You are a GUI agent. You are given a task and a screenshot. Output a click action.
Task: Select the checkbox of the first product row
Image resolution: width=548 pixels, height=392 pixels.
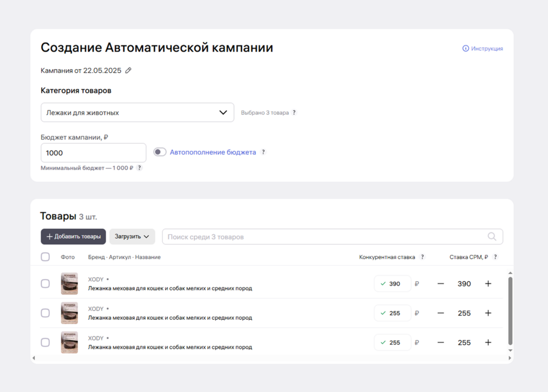coord(45,283)
